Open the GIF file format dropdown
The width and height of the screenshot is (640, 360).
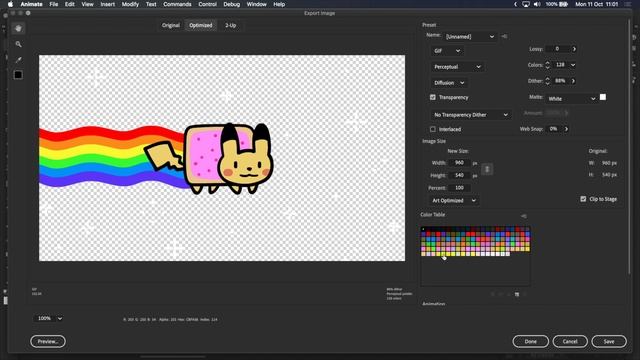click(447, 51)
